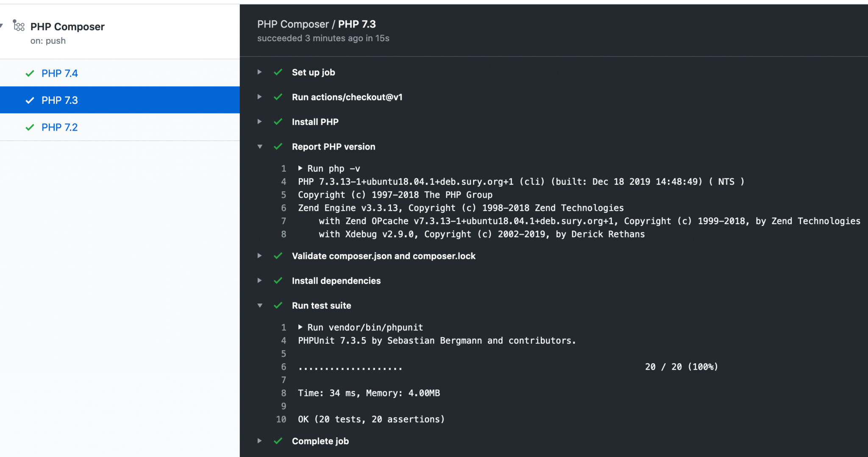Collapse the Run test suite log
Viewport: 868px width, 457px height.
tap(259, 305)
